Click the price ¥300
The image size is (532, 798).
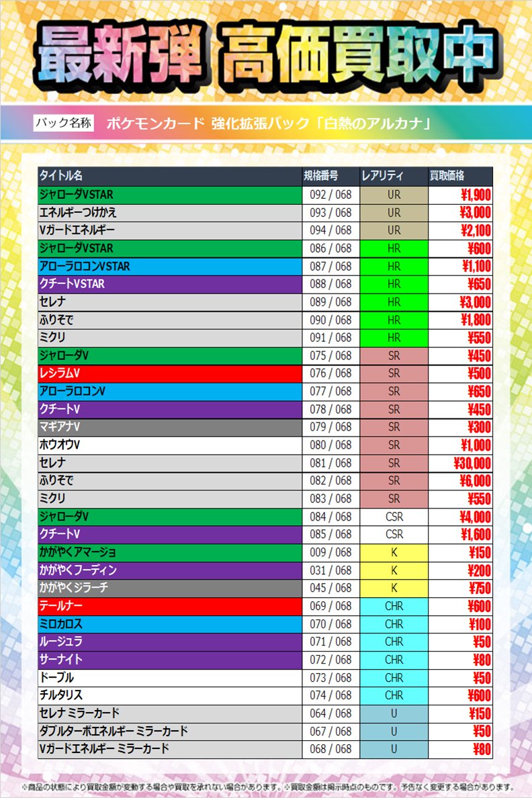point(480,427)
